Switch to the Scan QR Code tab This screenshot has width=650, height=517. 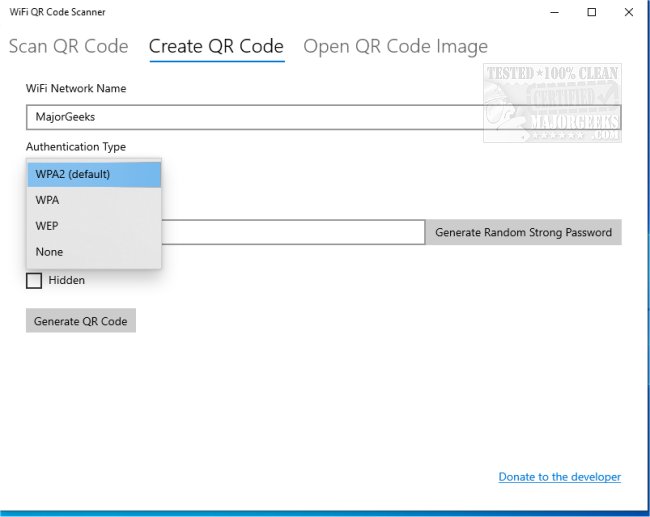(x=68, y=46)
